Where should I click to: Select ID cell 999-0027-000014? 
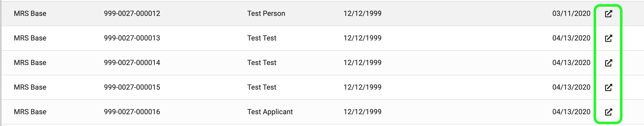point(132,62)
